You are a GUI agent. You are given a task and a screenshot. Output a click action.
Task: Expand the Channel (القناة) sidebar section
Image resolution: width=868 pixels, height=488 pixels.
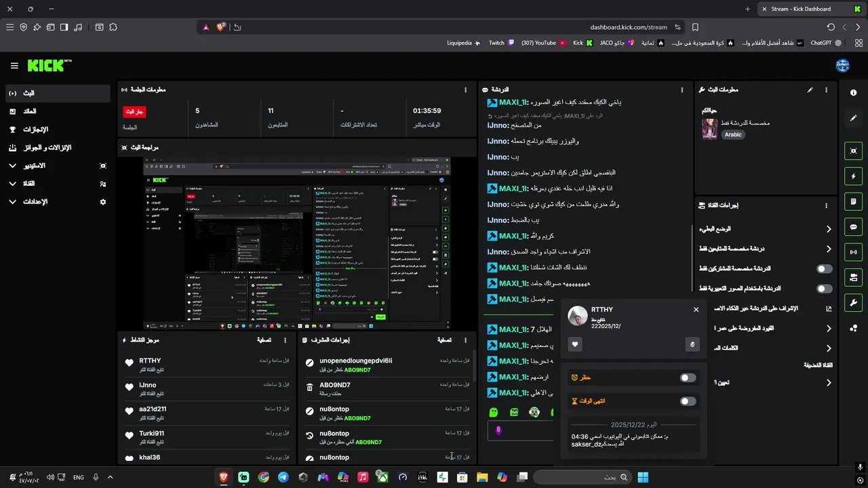(x=58, y=184)
